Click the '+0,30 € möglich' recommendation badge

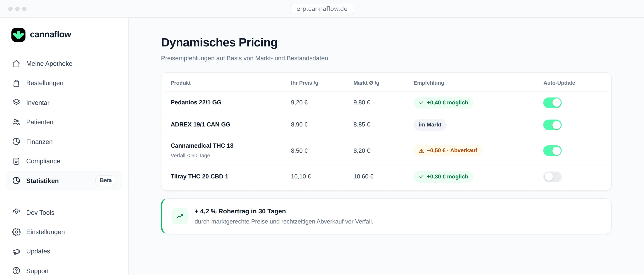click(443, 177)
